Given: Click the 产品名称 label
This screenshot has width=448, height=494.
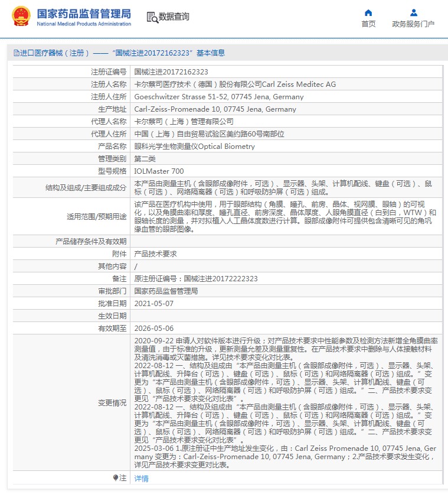Looking at the screenshot, I should [112, 147].
